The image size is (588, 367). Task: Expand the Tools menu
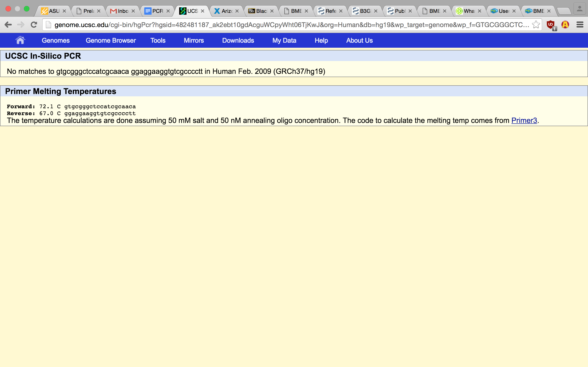158,40
